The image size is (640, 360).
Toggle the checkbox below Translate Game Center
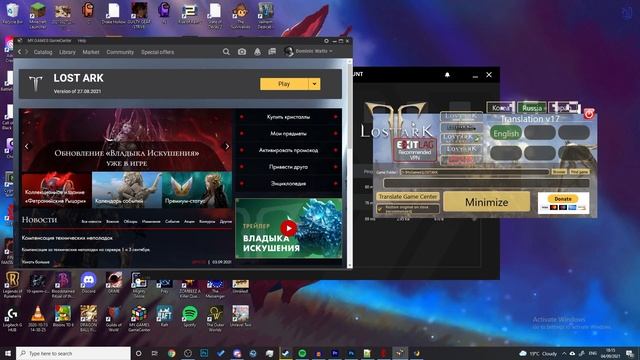click(380, 209)
